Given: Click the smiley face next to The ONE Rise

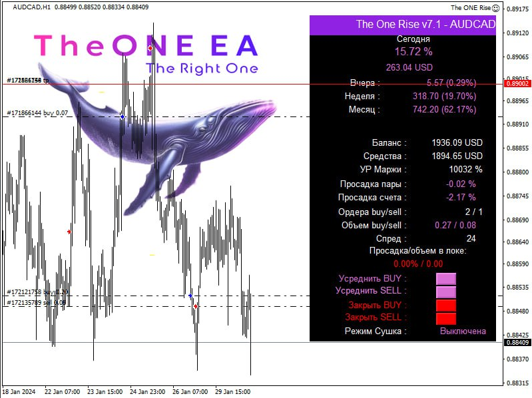Looking at the screenshot, I should coord(495,8).
